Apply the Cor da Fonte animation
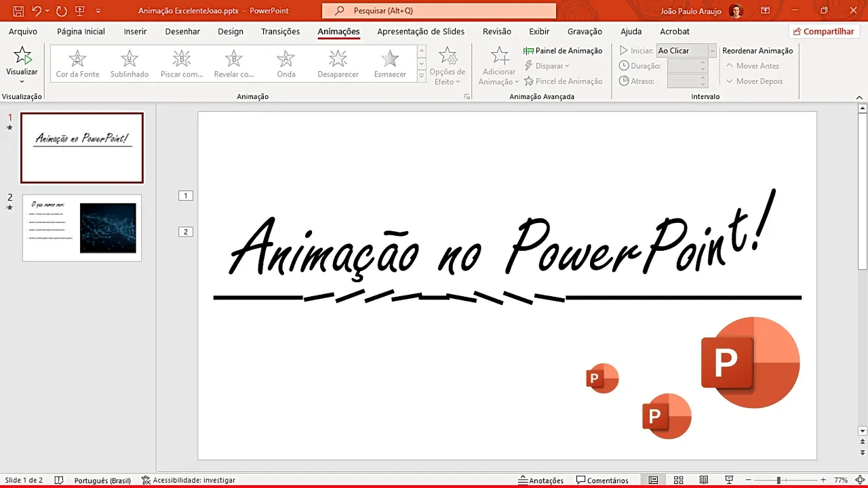The image size is (868, 488). [x=77, y=64]
